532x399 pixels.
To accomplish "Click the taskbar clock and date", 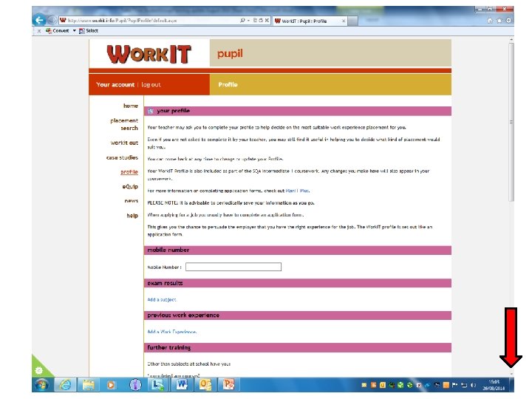I will (x=494, y=385).
